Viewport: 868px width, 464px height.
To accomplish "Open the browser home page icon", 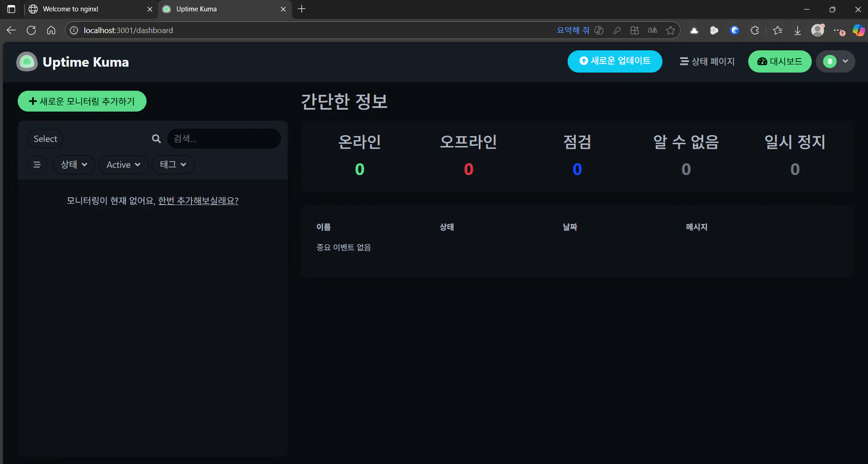I will tap(51, 30).
